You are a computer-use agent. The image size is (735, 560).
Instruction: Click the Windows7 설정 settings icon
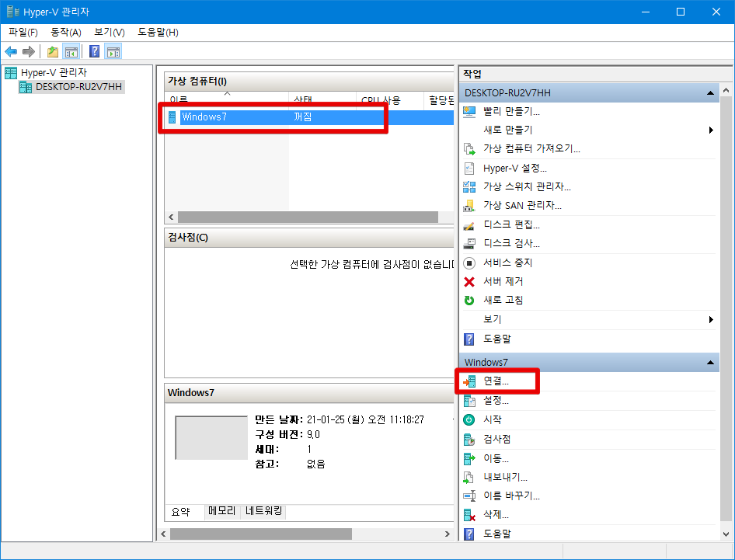[x=469, y=401]
